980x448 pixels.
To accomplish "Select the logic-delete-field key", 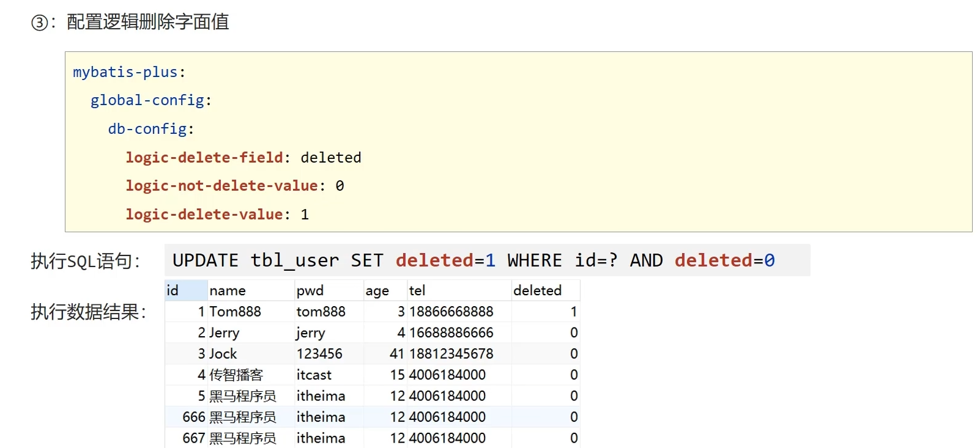I will click(204, 158).
